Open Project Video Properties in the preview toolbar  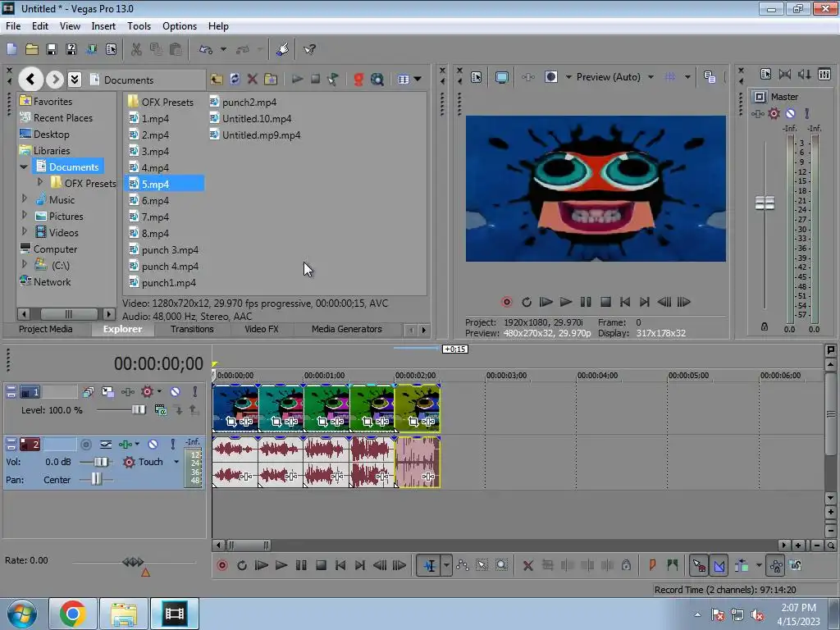477,77
